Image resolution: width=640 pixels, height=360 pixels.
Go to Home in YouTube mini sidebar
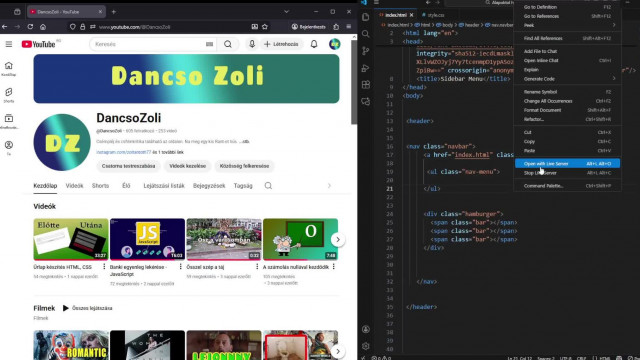coord(9,69)
